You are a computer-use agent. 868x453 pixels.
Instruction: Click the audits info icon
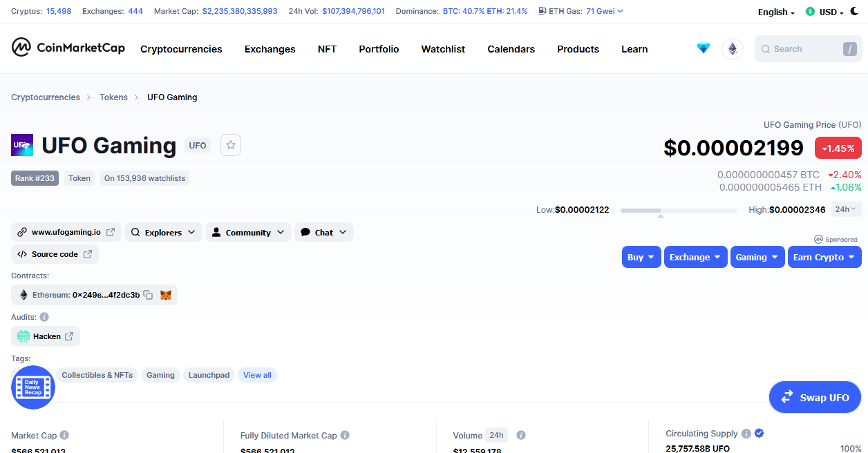[44, 317]
